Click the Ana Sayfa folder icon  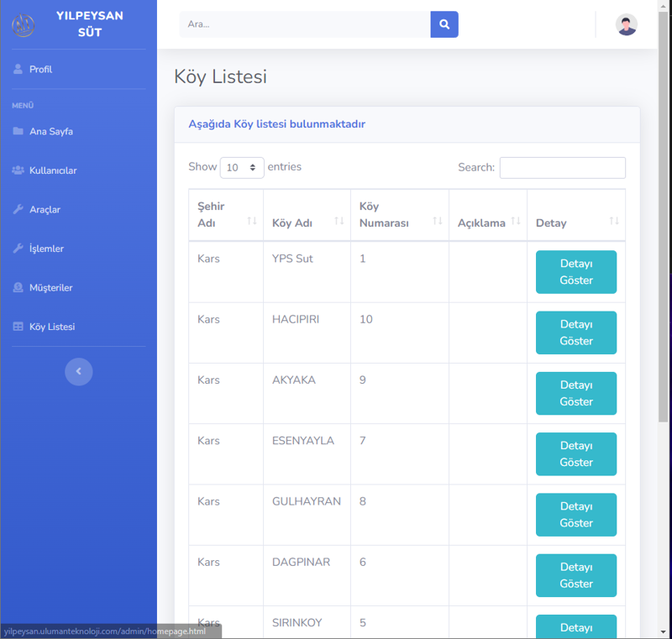coord(18,132)
